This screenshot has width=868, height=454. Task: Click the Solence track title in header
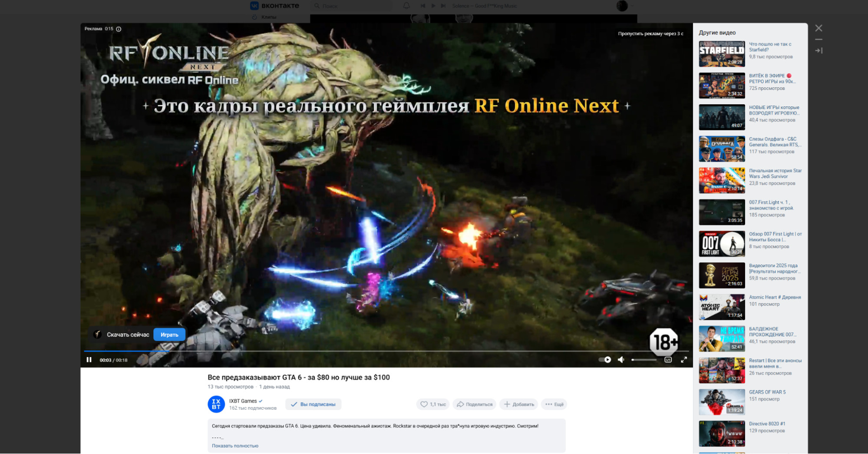(485, 6)
